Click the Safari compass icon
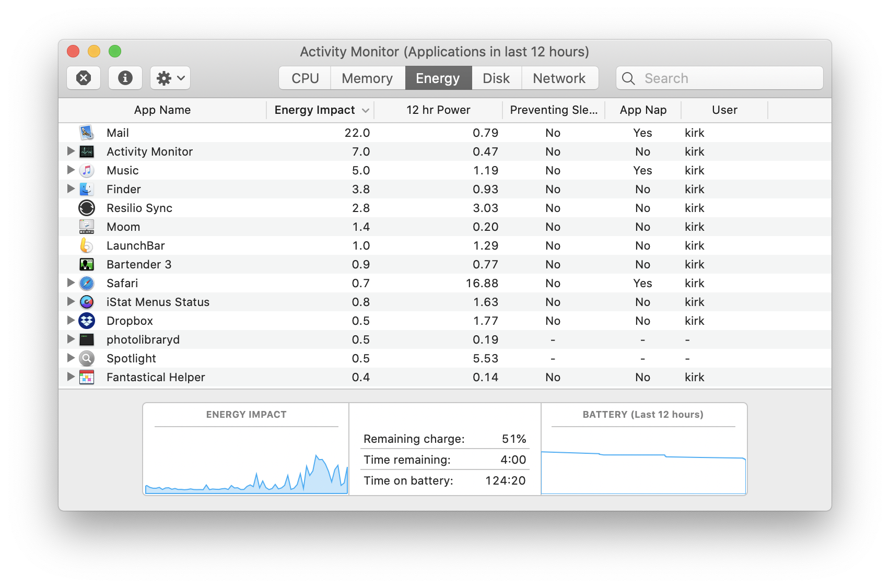The height and width of the screenshot is (588, 890). click(87, 283)
